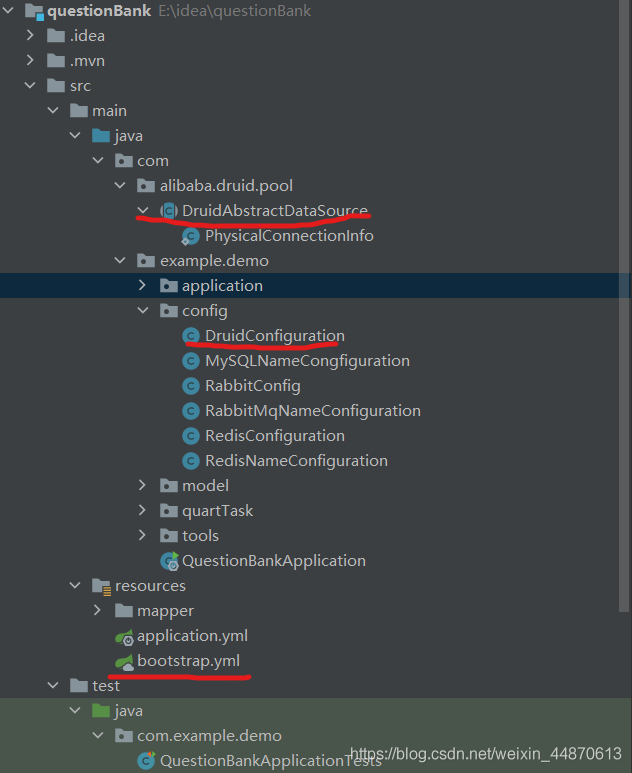Collapse the blue java source folder under main
The image size is (632, 773).
[75, 135]
